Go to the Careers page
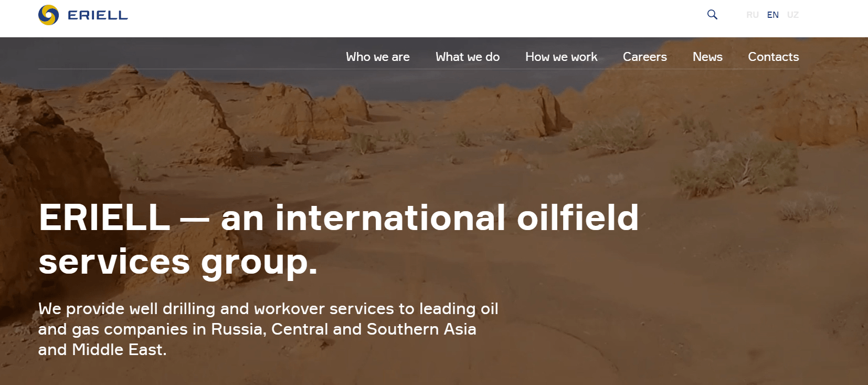 [645, 57]
